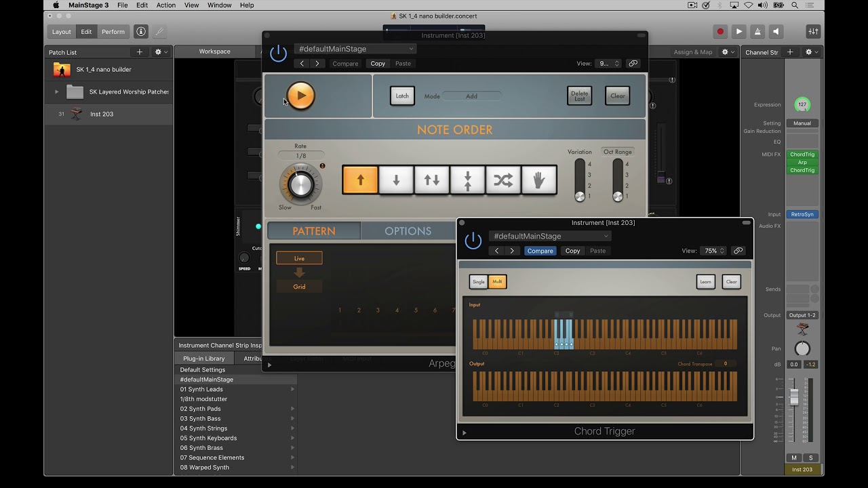Select Grid pattern mode

299,287
